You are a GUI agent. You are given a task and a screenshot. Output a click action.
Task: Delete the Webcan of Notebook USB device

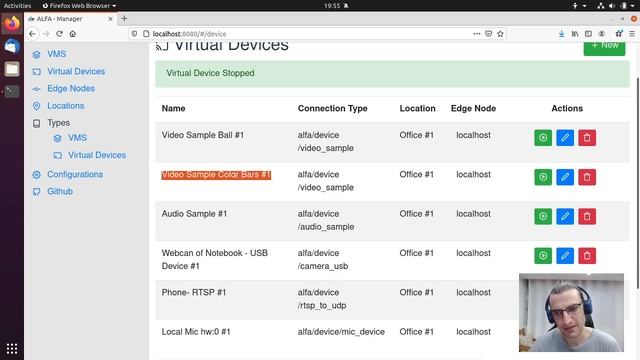point(587,256)
